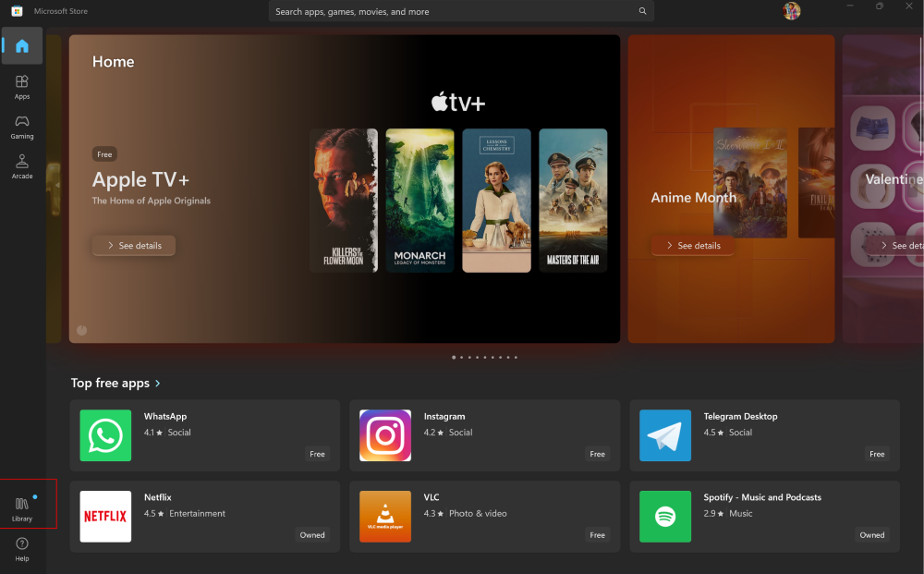Open the Lessons in Chemistry poster
The height and width of the screenshot is (574, 924).
(497, 201)
